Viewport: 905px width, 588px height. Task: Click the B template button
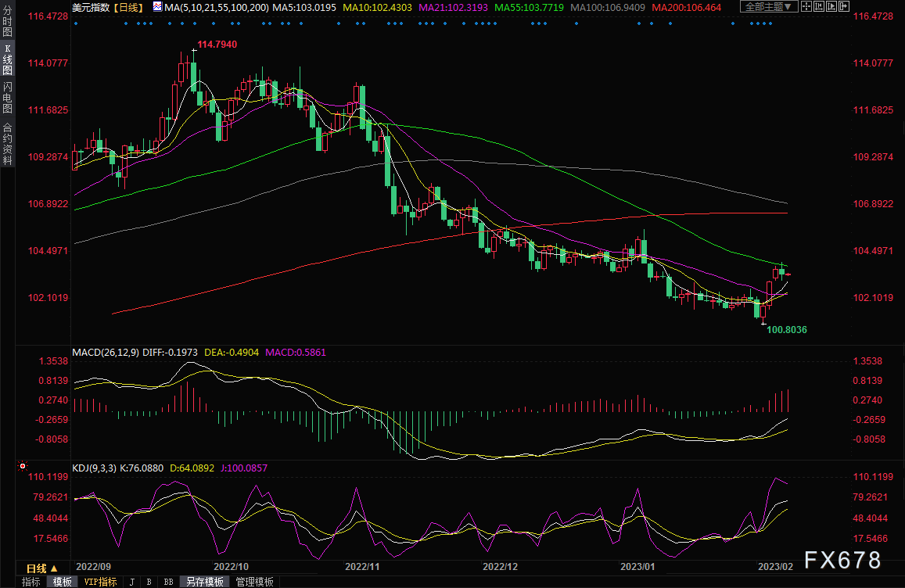(149, 582)
